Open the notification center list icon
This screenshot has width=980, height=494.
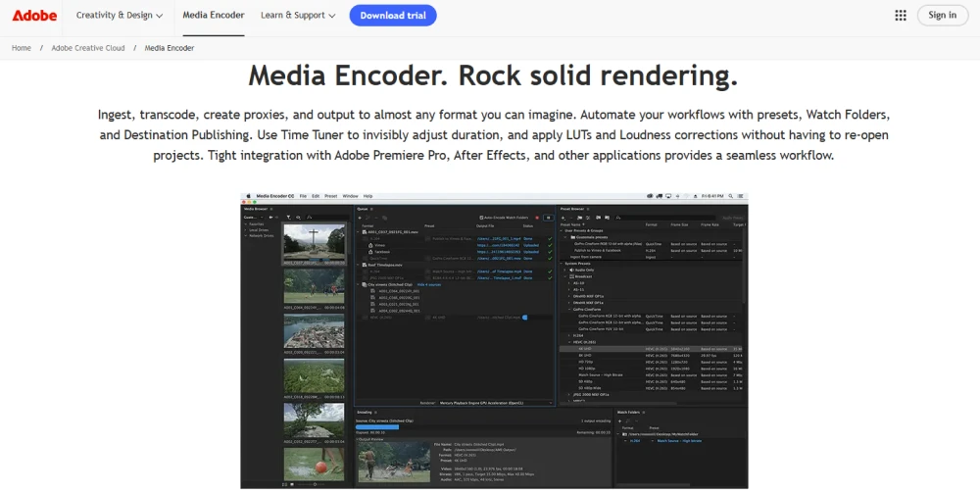(x=740, y=196)
